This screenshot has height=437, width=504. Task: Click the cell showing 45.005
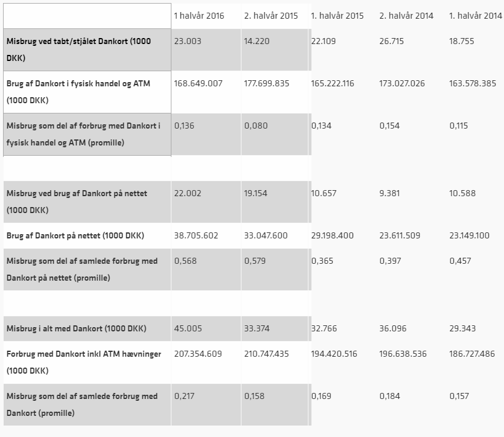pyautogui.click(x=188, y=329)
